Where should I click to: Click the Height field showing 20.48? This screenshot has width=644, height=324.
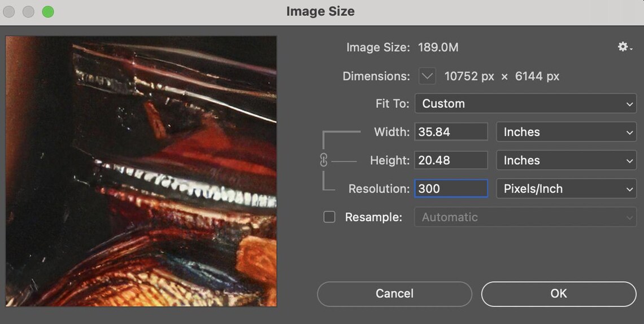[451, 160]
